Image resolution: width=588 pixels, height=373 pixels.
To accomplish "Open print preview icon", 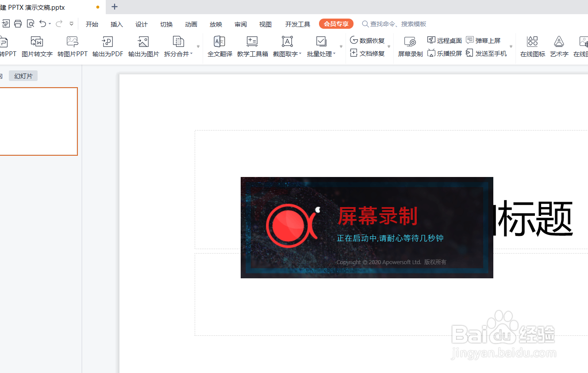I will pos(31,24).
